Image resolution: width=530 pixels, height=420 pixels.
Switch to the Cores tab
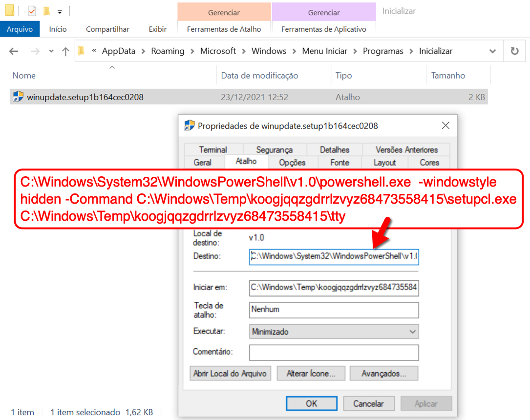pyautogui.click(x=429, y=163)
